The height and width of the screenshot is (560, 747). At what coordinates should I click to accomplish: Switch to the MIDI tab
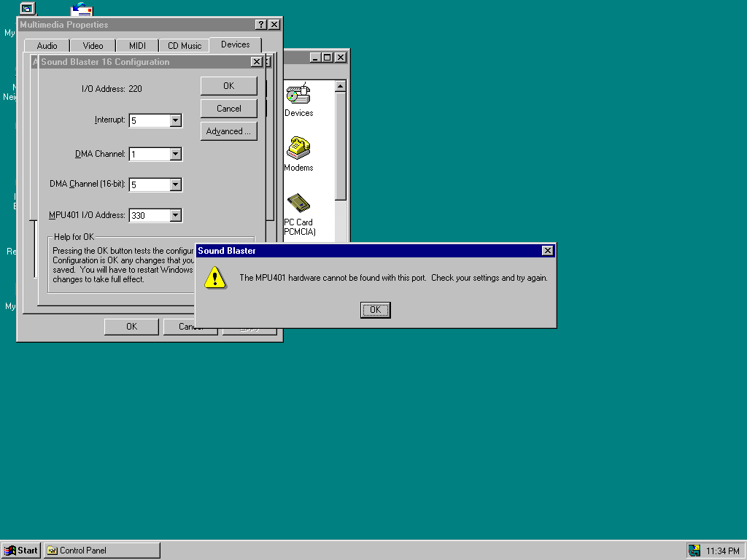[x=137, y=46]
